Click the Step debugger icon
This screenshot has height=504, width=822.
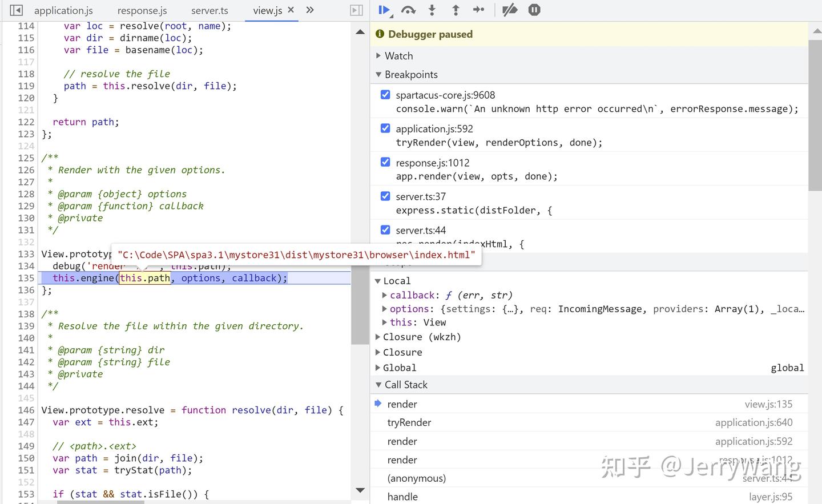(x=479, y=10)
